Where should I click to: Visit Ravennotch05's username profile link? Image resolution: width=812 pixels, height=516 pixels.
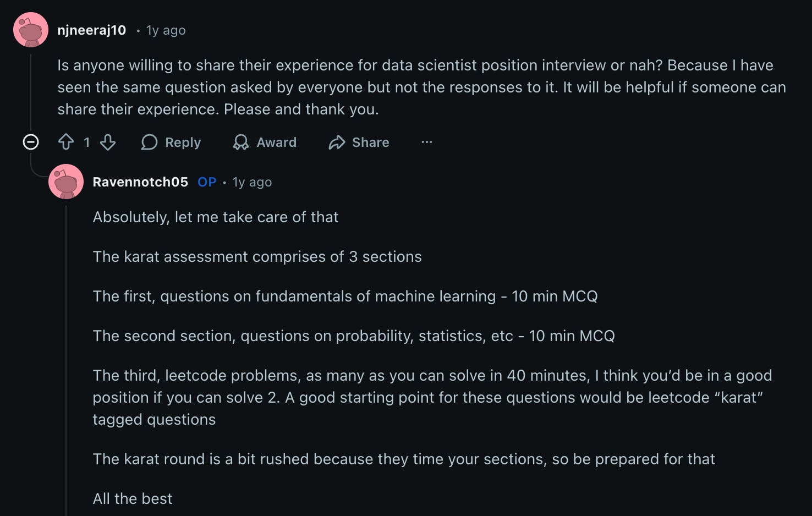140,182
